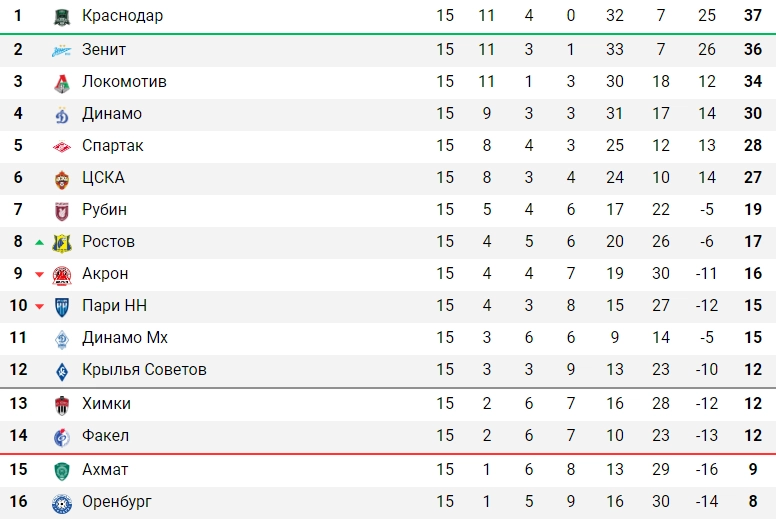Open the Химки team link

click(106, 404)
